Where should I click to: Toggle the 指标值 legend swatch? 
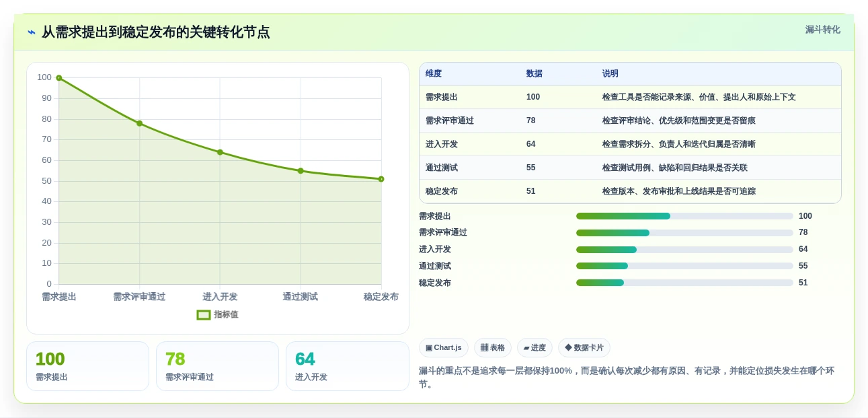pos(204,314)
